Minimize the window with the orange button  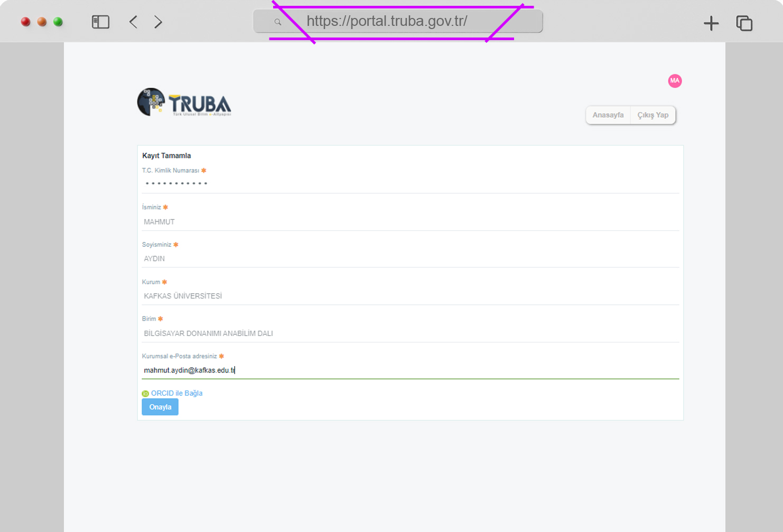[x=42, y=22]
